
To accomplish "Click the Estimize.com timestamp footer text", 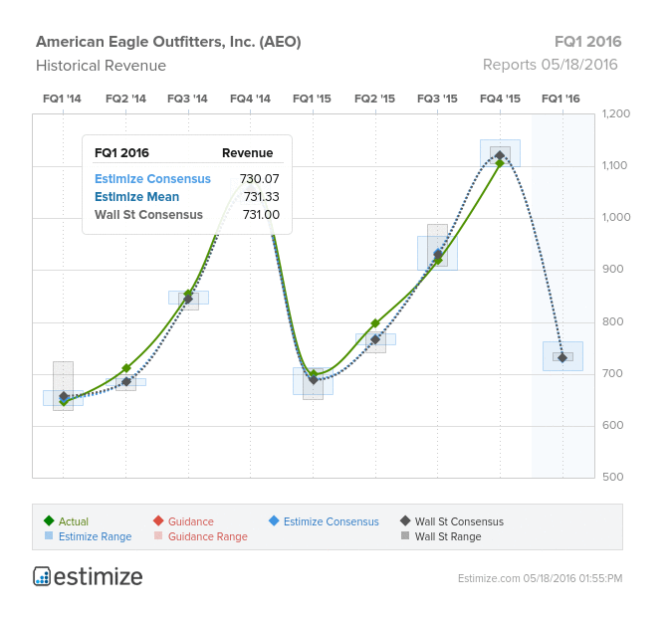I will [540, 578].
